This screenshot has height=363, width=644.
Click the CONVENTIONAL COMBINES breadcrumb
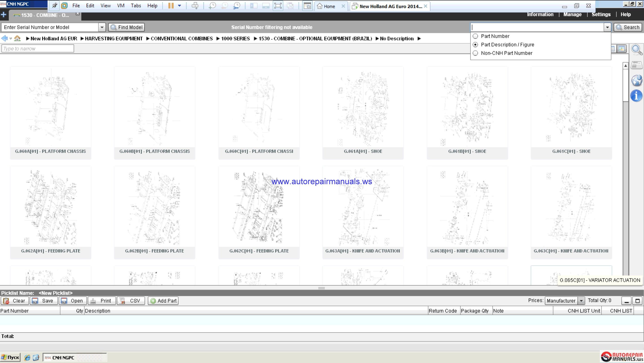point(182,39)
